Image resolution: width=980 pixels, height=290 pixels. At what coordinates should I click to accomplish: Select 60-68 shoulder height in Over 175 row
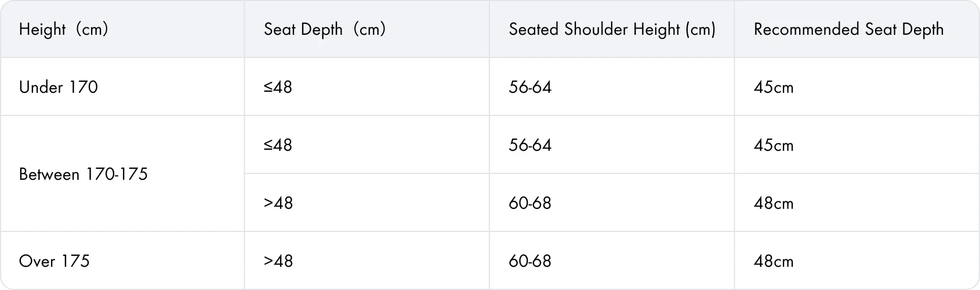(x=530, y=261)
